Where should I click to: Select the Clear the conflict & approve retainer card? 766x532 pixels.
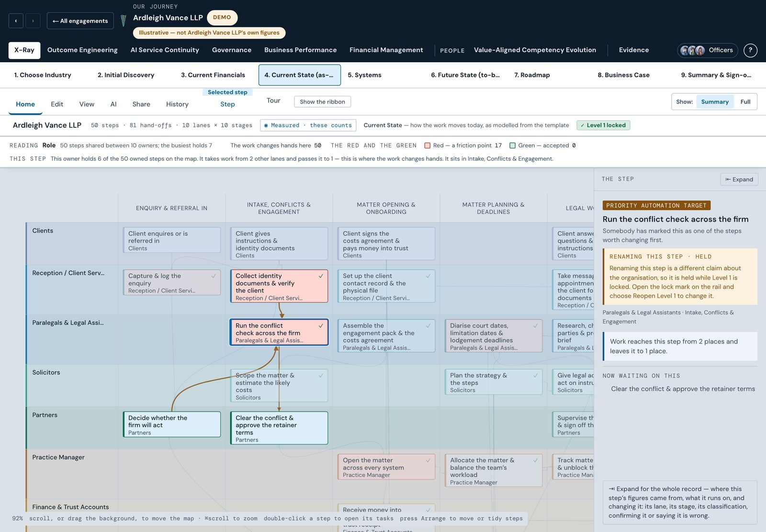(279, 428)
